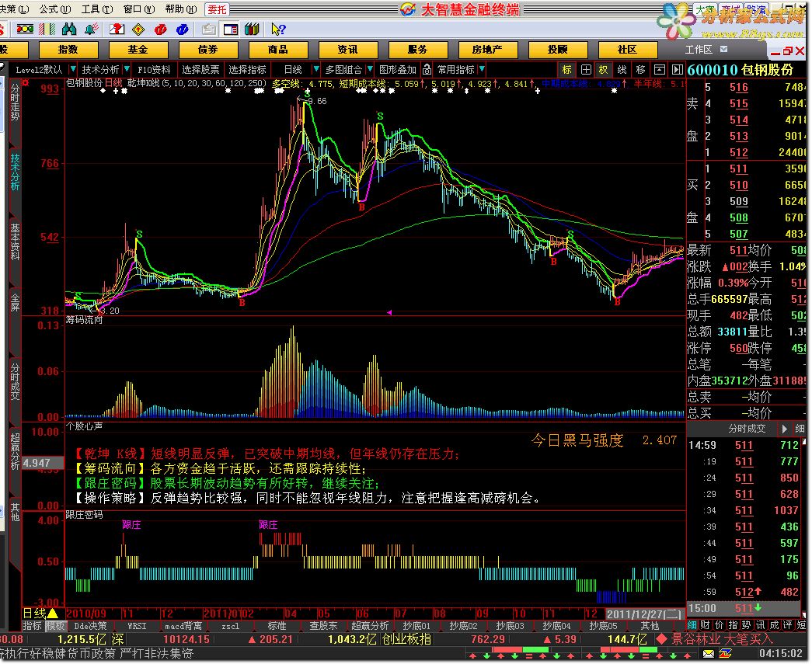The width and height of the screenshot is (812, 664).
Task: Click 选择指标 in the chart toolbar
Action: click(247, 69)
